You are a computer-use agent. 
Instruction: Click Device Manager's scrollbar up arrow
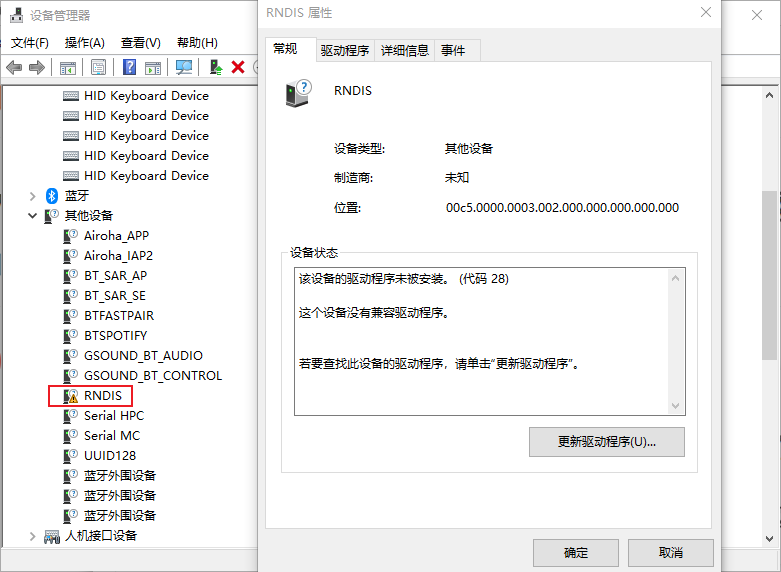click(770, 95)
